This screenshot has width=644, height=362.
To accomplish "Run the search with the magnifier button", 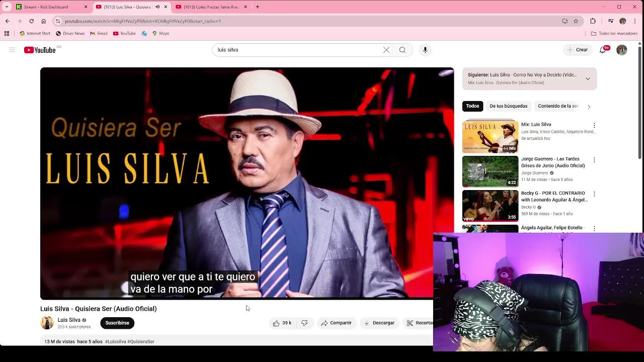I will (x=403, y=50).
